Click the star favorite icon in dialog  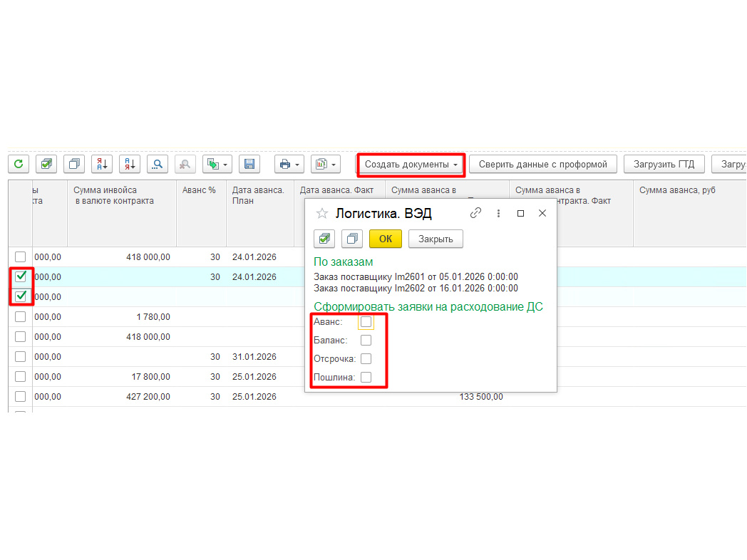pos(322,213)
